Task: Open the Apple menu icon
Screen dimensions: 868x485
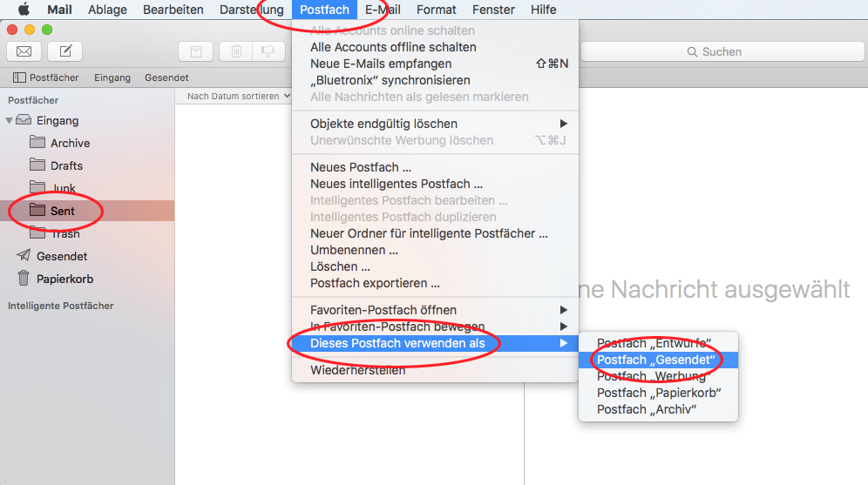Action: click(x=24, y=10)
